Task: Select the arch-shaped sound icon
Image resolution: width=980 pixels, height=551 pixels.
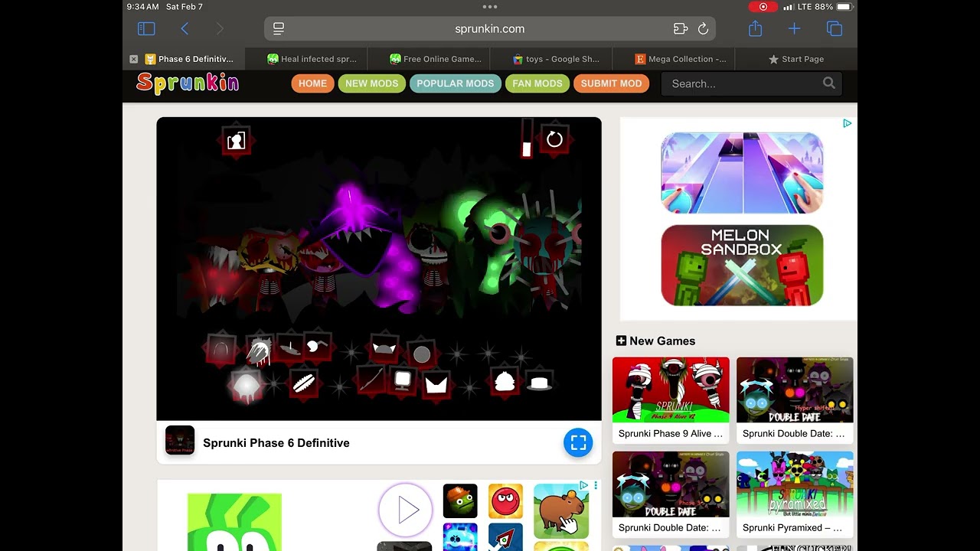Action: 221,350
